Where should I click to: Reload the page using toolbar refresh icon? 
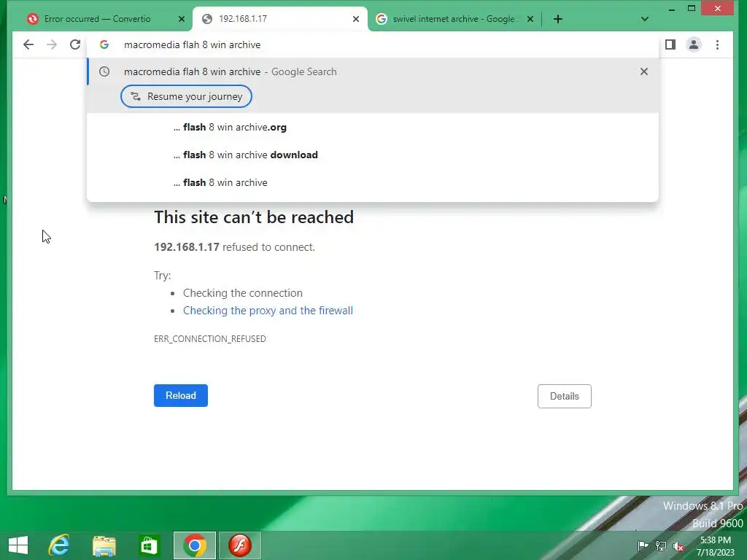point(75,44)
